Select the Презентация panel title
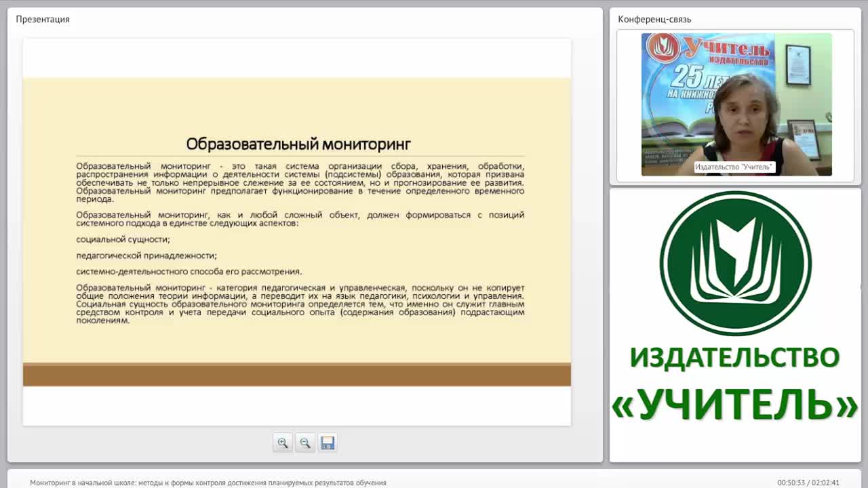 [43, 19]
